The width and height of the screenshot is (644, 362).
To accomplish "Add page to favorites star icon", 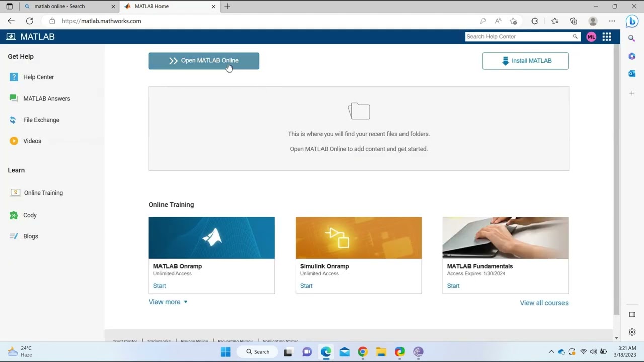I will pyautogui.click(x=513, y=21).
